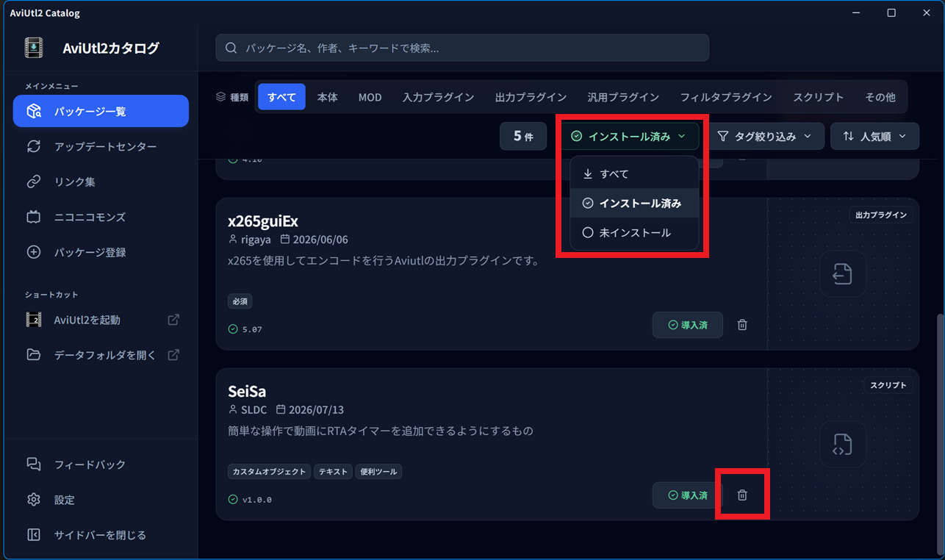This screenshot has width=945, height=560.
Task: Click the 種類 layers icon
Action: 220,97
